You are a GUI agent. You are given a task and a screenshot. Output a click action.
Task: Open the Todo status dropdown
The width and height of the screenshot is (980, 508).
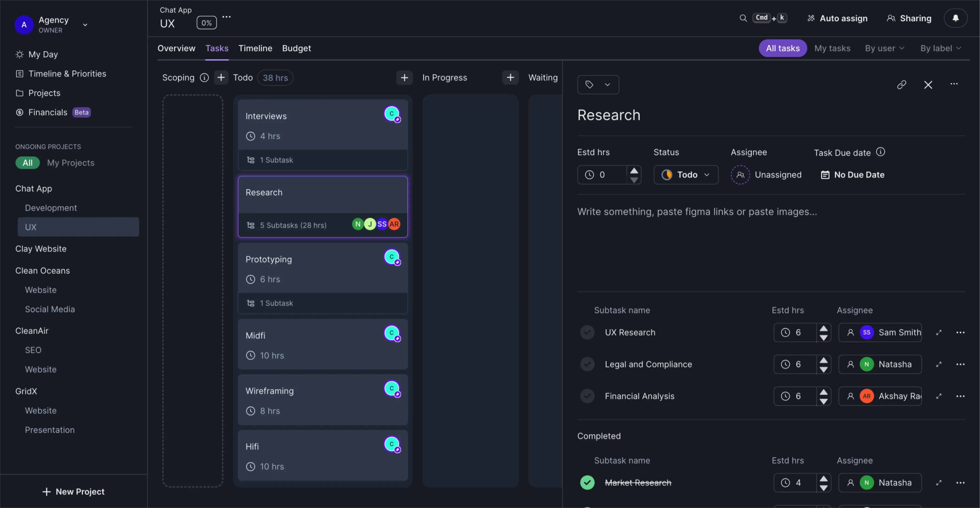685,175
